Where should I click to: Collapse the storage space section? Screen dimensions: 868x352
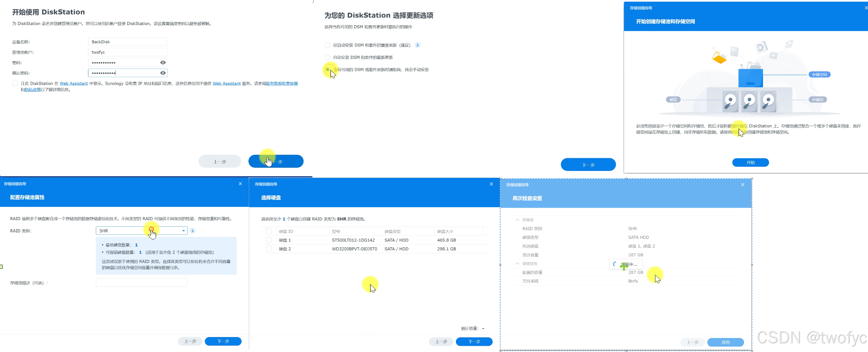(x=517, y=264)
